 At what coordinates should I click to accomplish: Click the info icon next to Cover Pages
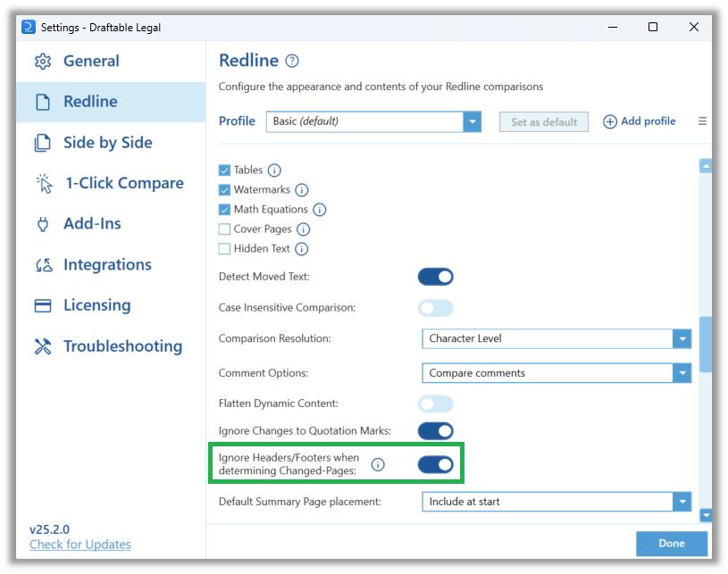tap(303, 229)
